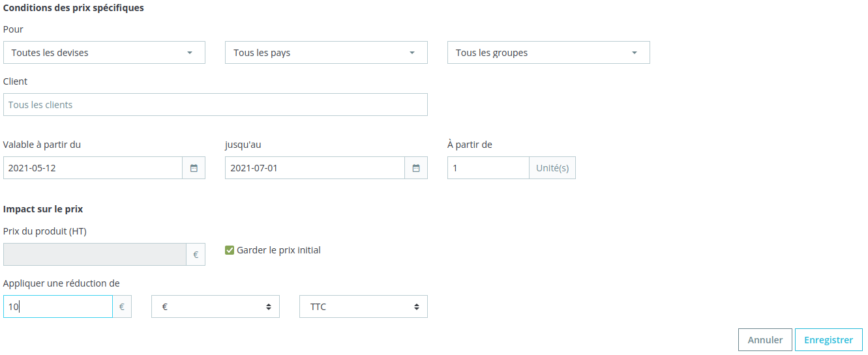Screen dimensions: 868x355
Task: Open Tous les groupes dropdown
Action: pos(548,53)
